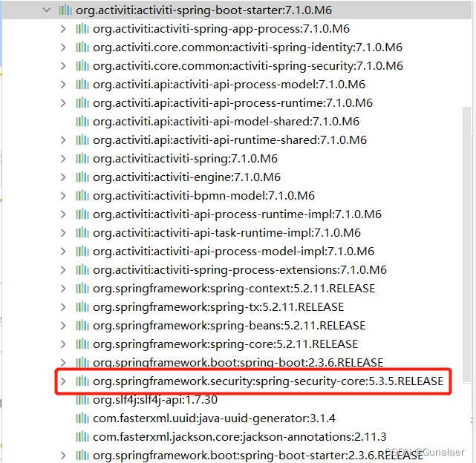The height and width of the screenshot is (463, 476).
Task: Select org.activiti:activiti-engine:7.1.0.M6 entry
Action: point(186,177)
